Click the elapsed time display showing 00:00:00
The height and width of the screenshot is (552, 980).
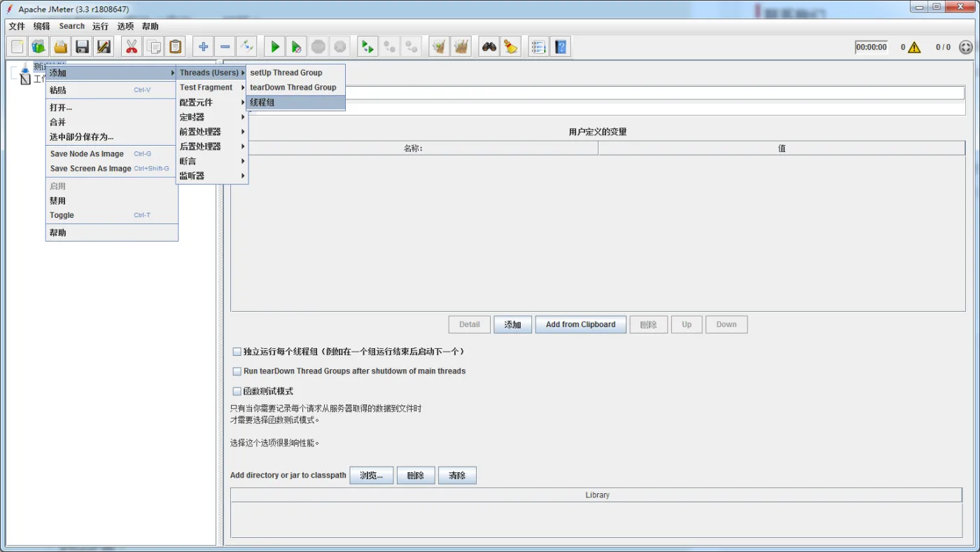871,46
